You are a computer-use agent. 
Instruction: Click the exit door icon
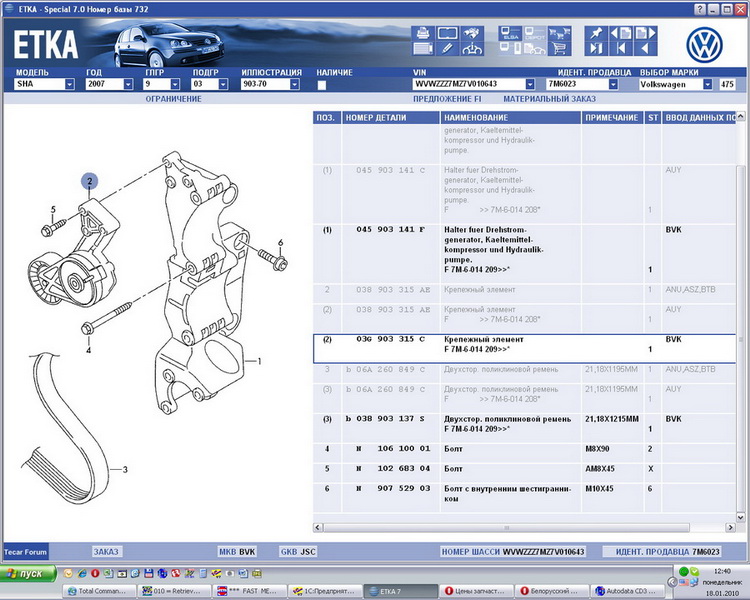click(596, 48)
